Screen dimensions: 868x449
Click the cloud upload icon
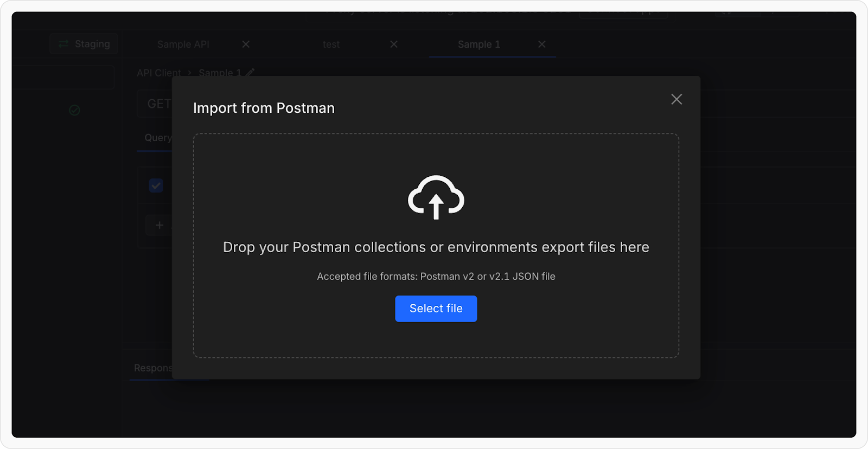(436, 197)
